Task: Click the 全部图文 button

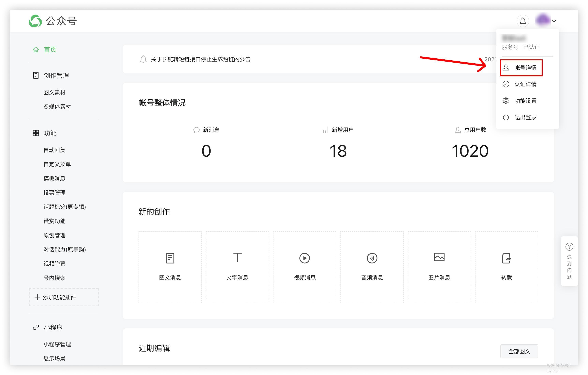Action: tap(519, 351)
